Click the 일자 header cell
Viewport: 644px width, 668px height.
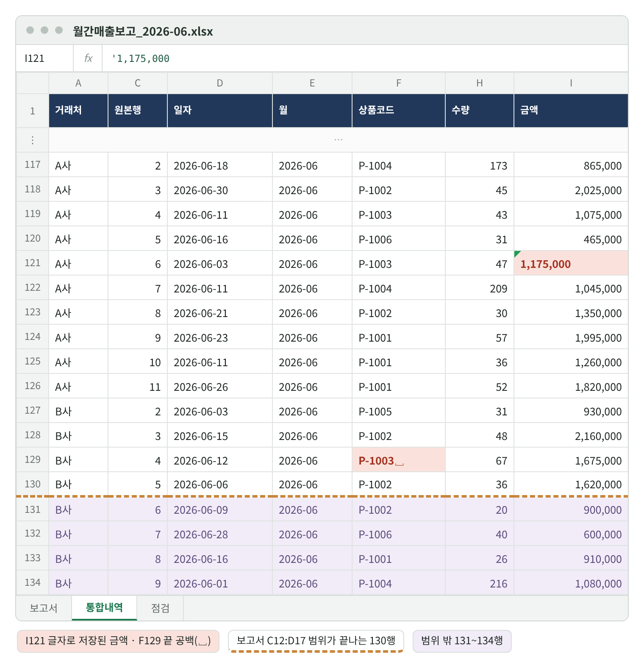pos(220,111)
